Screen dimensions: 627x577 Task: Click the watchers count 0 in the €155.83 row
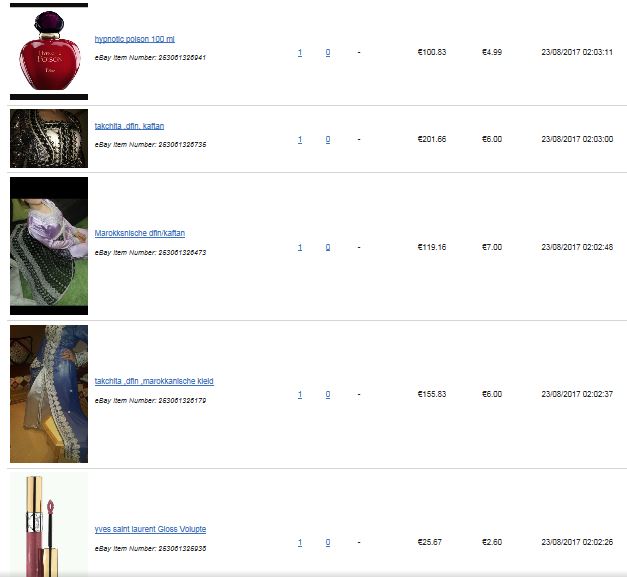coord(328,395)
